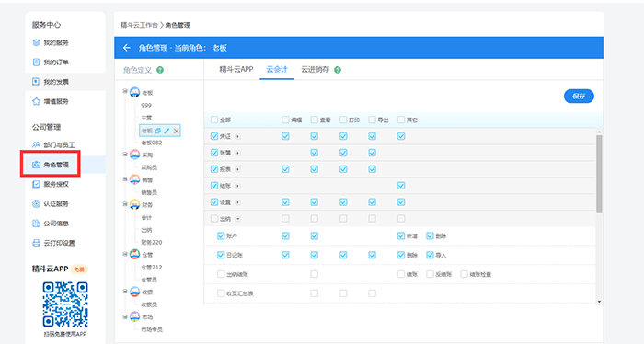Click the 我的发票 sidebar icon
Viewport: 644px width, 344px height.
(x=36, y=82)
